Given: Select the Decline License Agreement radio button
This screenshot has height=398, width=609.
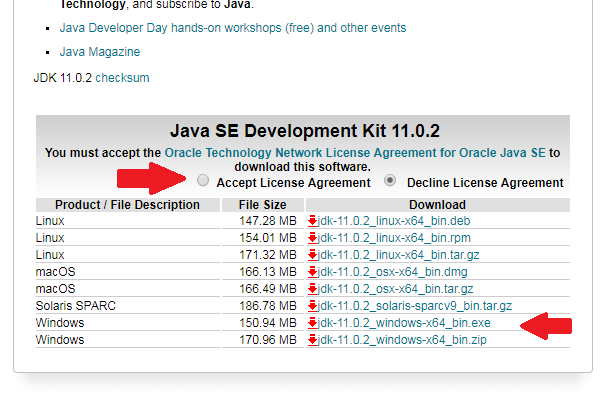Looking at the screenshot, I should pyautogui.click(x=390, y=181).
